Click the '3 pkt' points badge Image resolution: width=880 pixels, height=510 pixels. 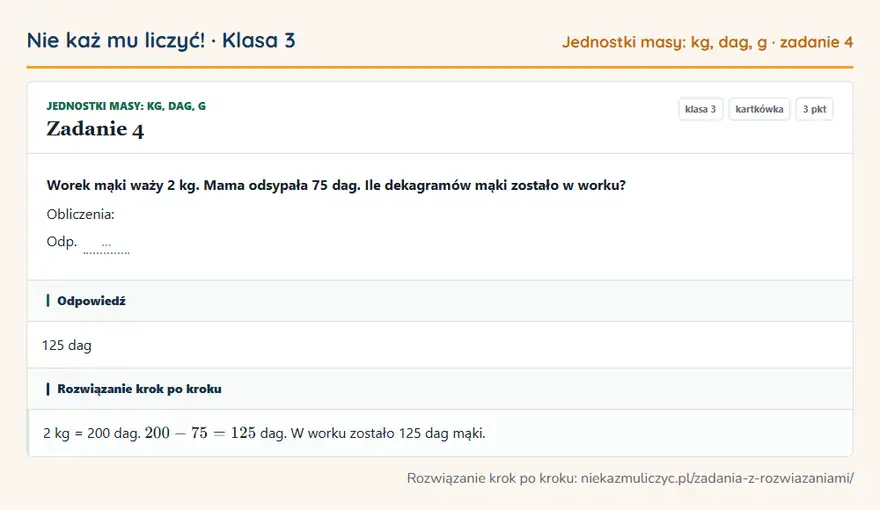tap(814, 109)
